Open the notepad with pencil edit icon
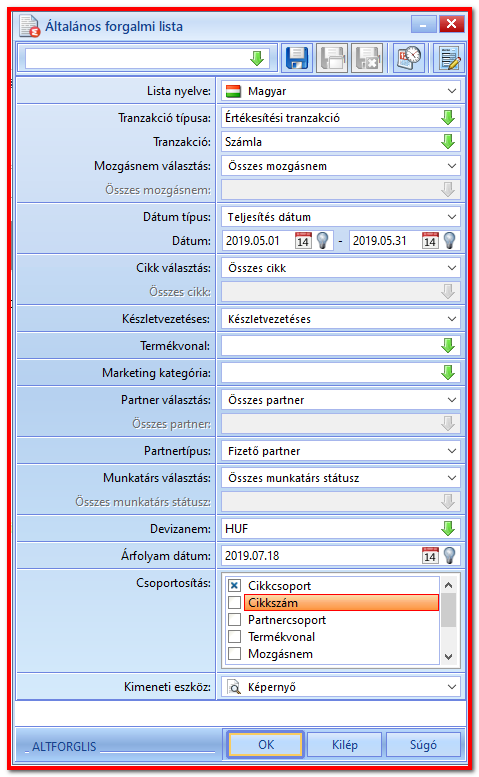The image size is (479, 777). 448,58
